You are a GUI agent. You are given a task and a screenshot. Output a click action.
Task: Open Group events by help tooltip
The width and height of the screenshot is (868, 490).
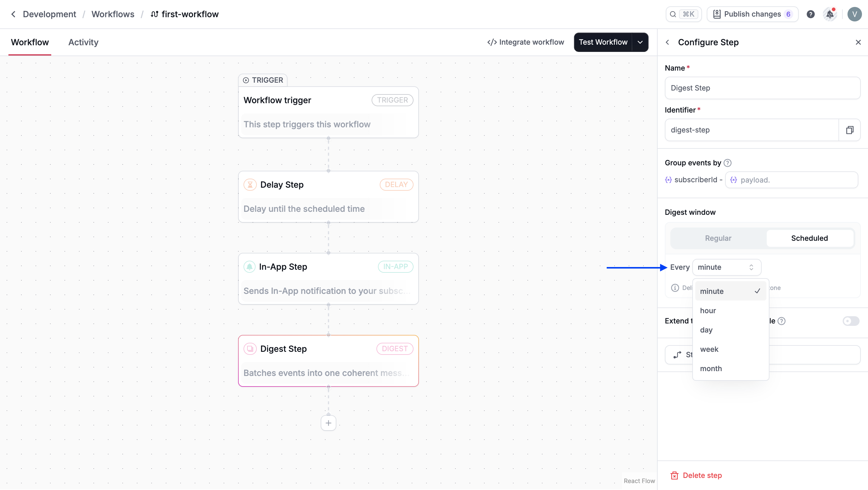click(728, 163)
